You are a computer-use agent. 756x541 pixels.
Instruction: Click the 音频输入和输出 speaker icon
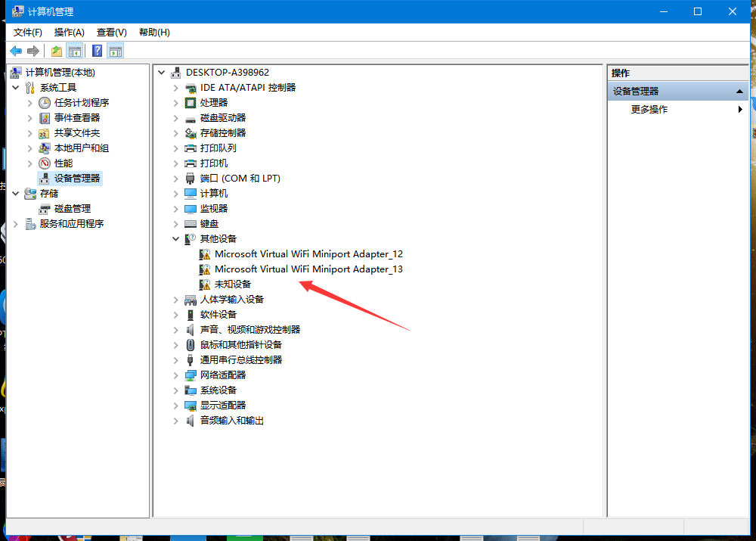(191, 421)
